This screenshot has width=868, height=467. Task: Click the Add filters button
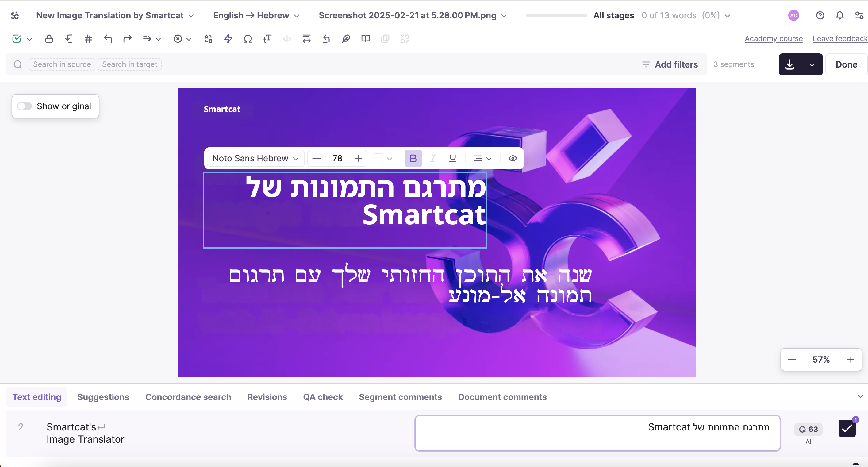(670, 64)
